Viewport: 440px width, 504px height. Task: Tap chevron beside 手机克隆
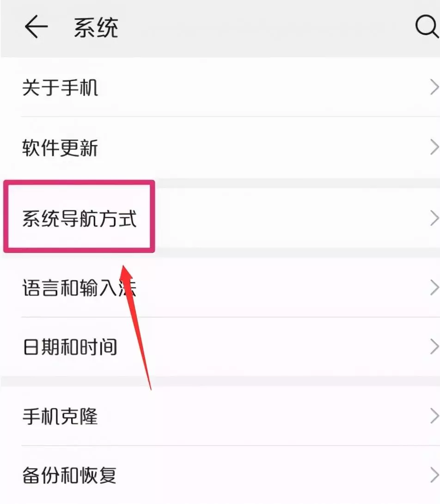[x=434, y=416]
